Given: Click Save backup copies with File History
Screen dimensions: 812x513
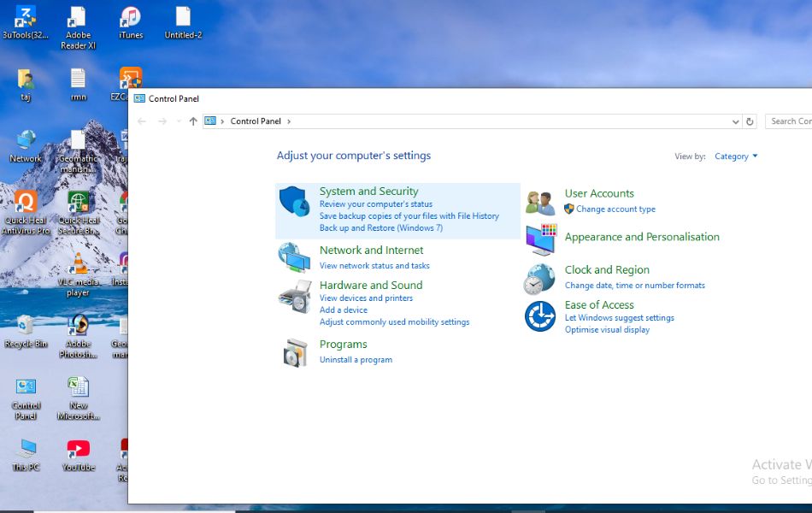Looking at the screenshot, I should pos(409,216).
